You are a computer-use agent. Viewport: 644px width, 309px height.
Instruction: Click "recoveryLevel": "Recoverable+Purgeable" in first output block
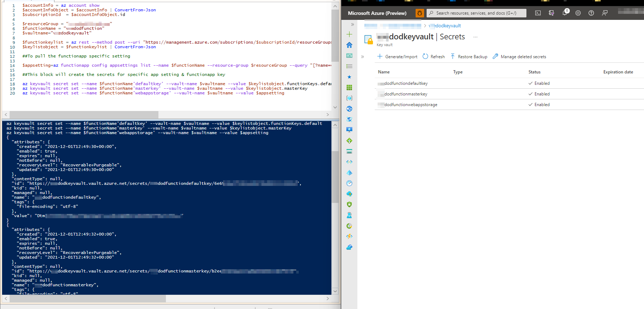[x=69, y=165]
